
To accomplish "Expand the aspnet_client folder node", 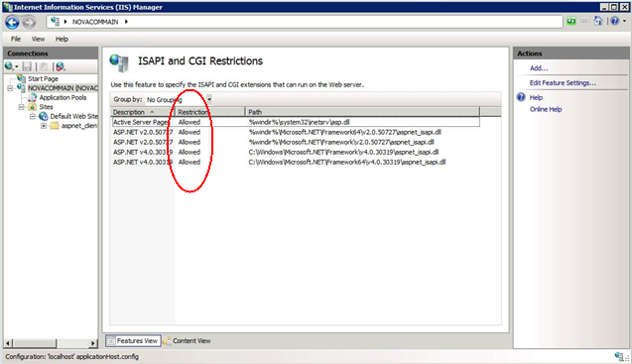I will coord(44,126).
